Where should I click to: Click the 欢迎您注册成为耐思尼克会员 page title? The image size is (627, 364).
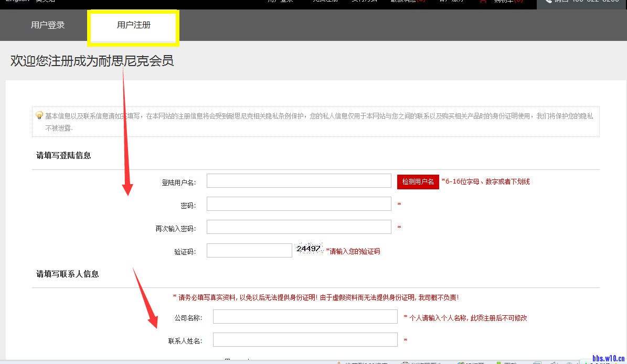click(92, 61)
